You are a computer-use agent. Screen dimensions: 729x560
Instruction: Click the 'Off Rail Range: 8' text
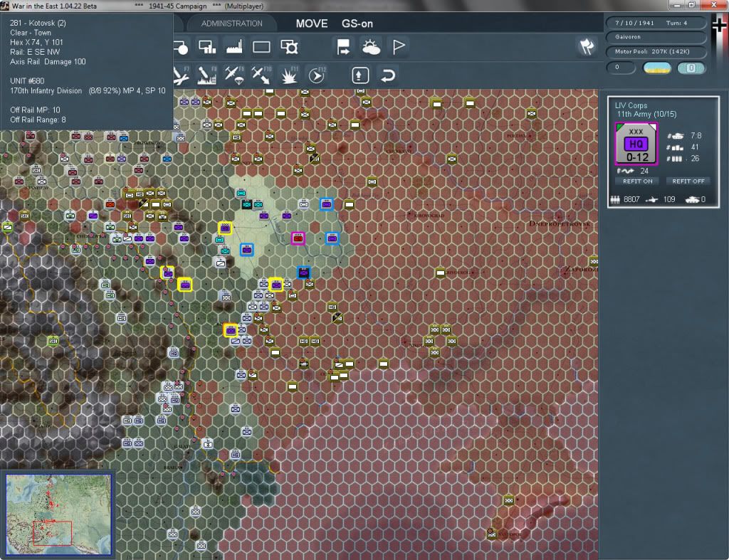tap(38, 120)
